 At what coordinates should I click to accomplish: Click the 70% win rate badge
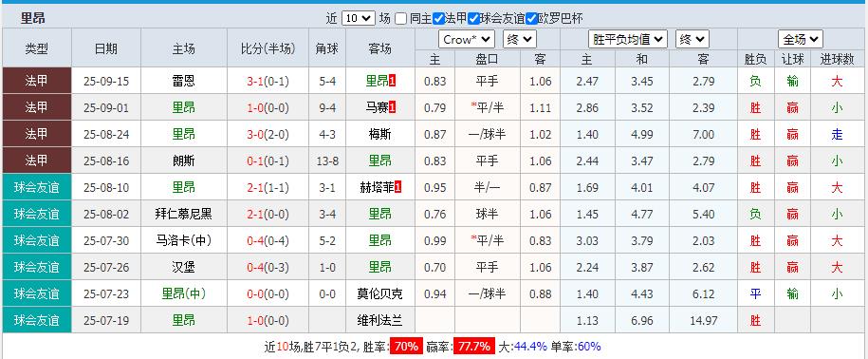click(406, 347)
